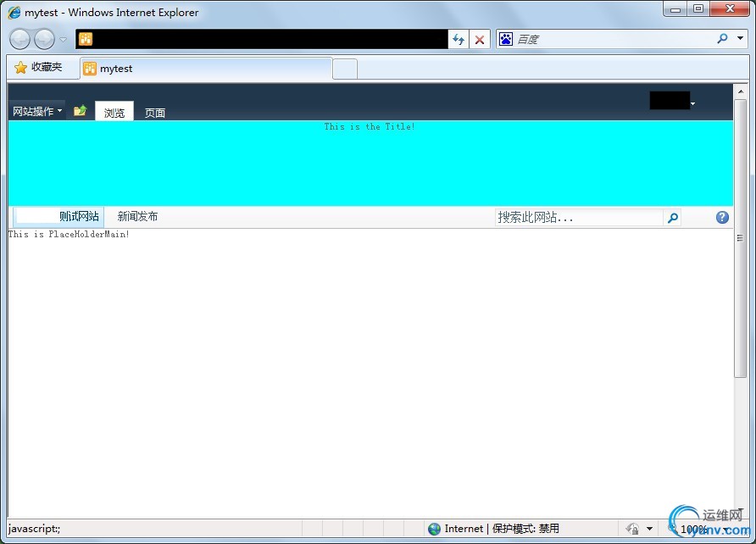Click "This is PlaceHolderMain!" text
The height and width of the screenshot is (544, 756).
click(x=69, y=234)
